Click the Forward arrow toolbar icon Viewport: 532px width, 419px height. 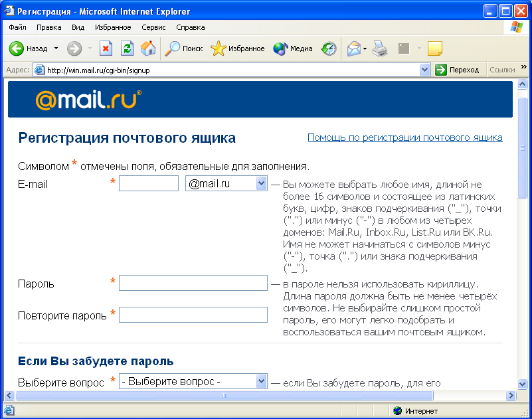pos(74,49)
